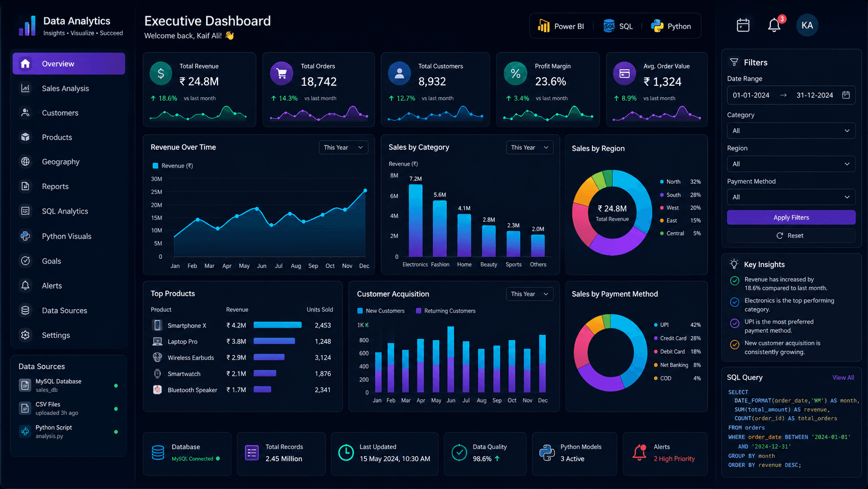Open the Revenue Over Time period dropdown
The width and height of the screenshot is (868, 489).
pyautogui.click(x=343, y=148)
